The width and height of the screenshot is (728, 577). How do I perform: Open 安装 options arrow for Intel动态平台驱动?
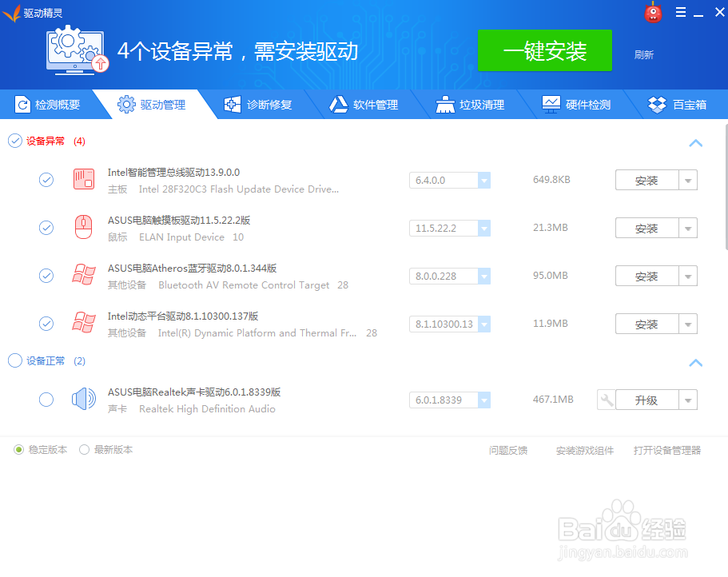coord(688,324)
